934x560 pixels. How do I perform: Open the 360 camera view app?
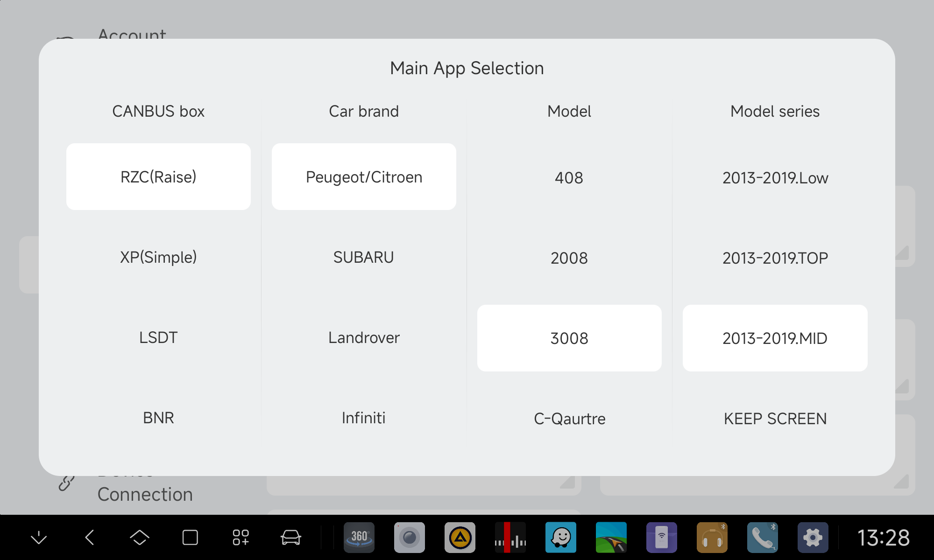pyautogui.click(x=359, y=538)
